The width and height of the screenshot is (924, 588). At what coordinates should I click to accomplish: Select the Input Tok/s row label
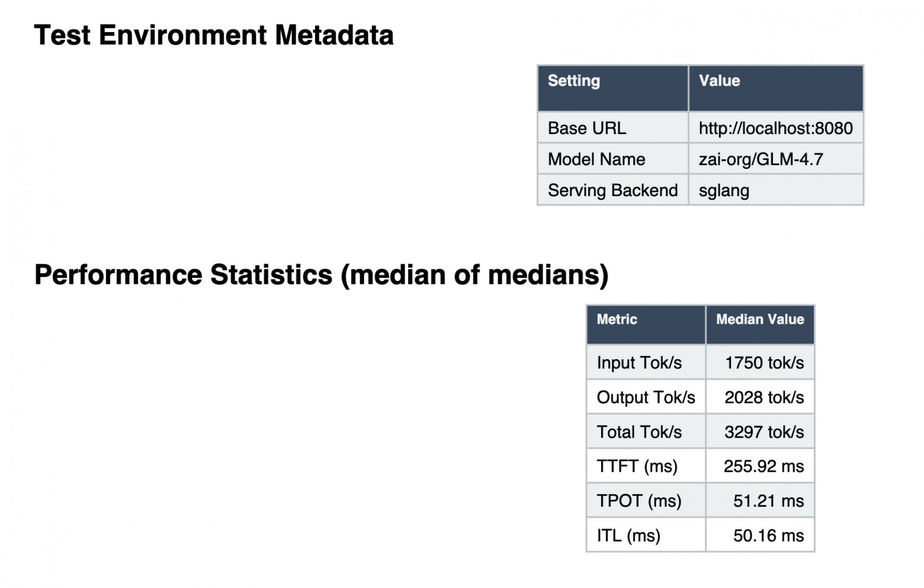tap(639, 363)
